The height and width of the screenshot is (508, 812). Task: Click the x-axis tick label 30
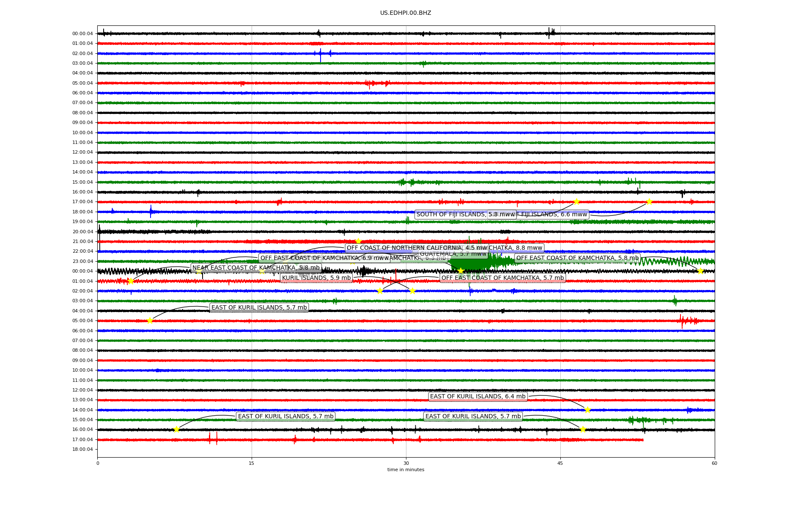coord(406,463)
